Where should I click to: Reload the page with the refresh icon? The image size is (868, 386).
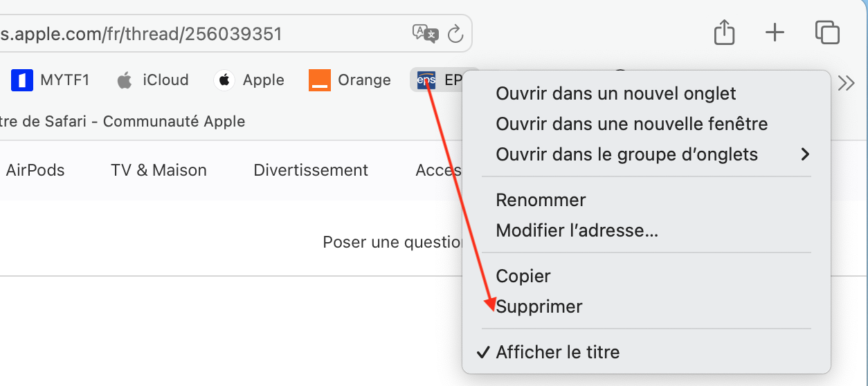(455, 33)
